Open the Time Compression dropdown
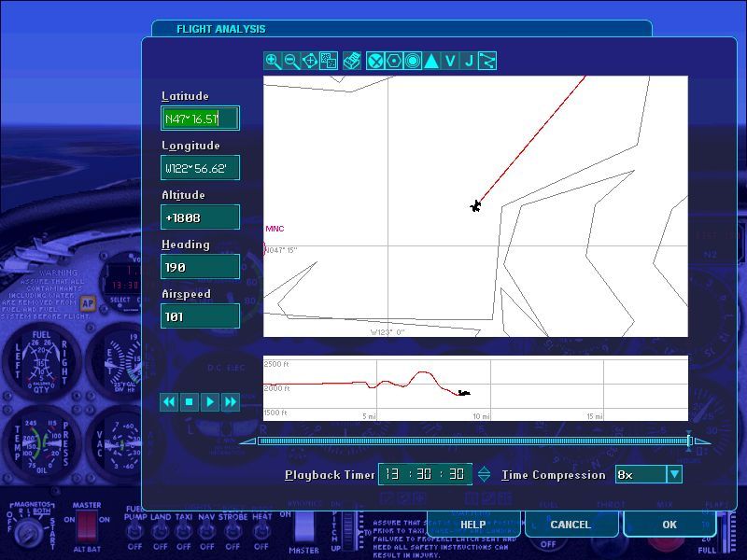Viewport: 747px width, 560px height. pyautogui.click(x=674, y=474)
